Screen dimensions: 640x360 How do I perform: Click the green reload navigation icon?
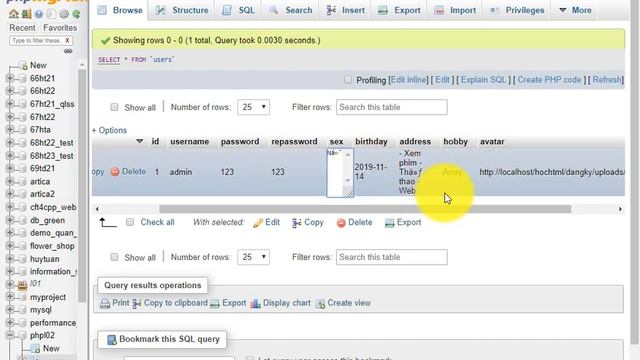point(76,14)
